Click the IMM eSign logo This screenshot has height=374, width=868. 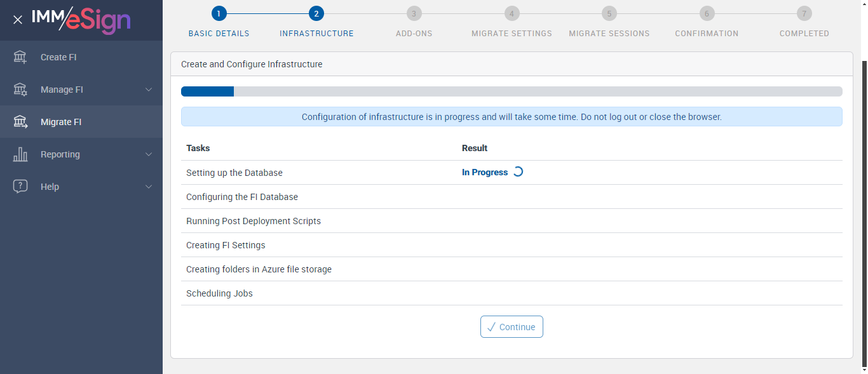(81, 20)
